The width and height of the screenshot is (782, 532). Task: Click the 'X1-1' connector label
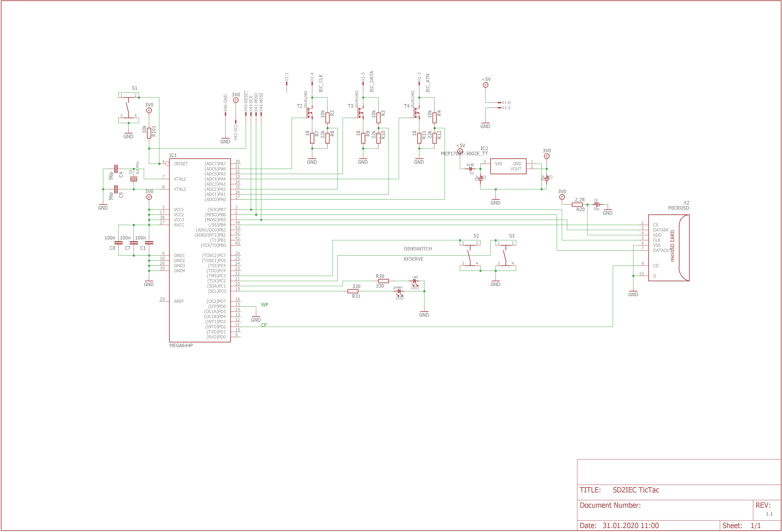tap(287, 77)
